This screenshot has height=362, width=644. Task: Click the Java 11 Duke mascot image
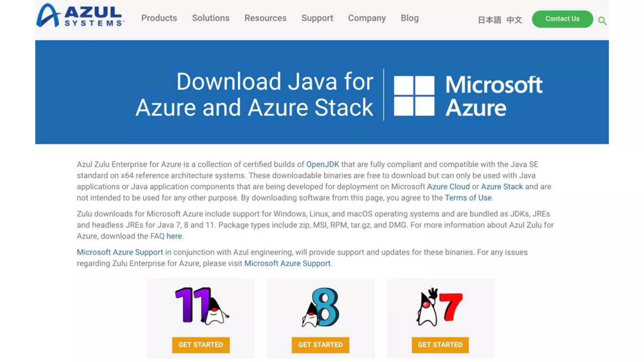click(202, 305)
